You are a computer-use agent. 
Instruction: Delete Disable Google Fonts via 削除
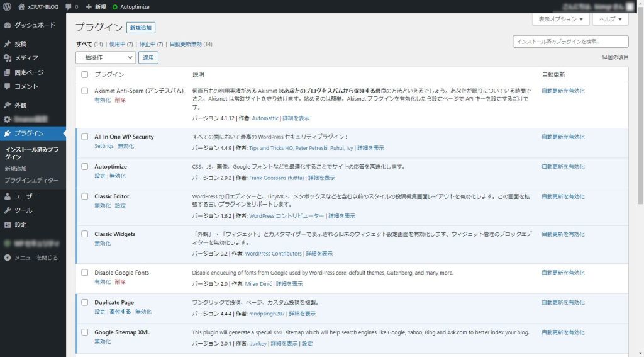[120, 281]
